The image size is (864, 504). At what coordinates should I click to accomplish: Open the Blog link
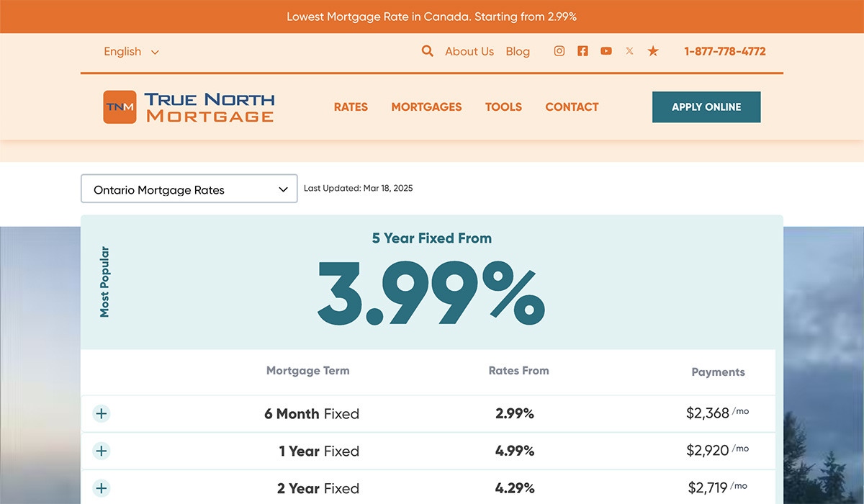[x=518, y=51]
